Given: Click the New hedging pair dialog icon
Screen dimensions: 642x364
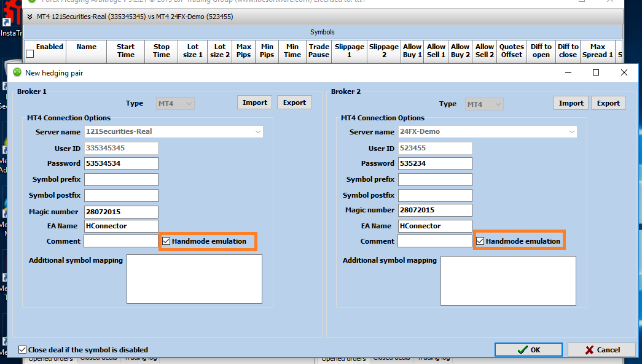Looking at the screenshot, I should (17, 72).
